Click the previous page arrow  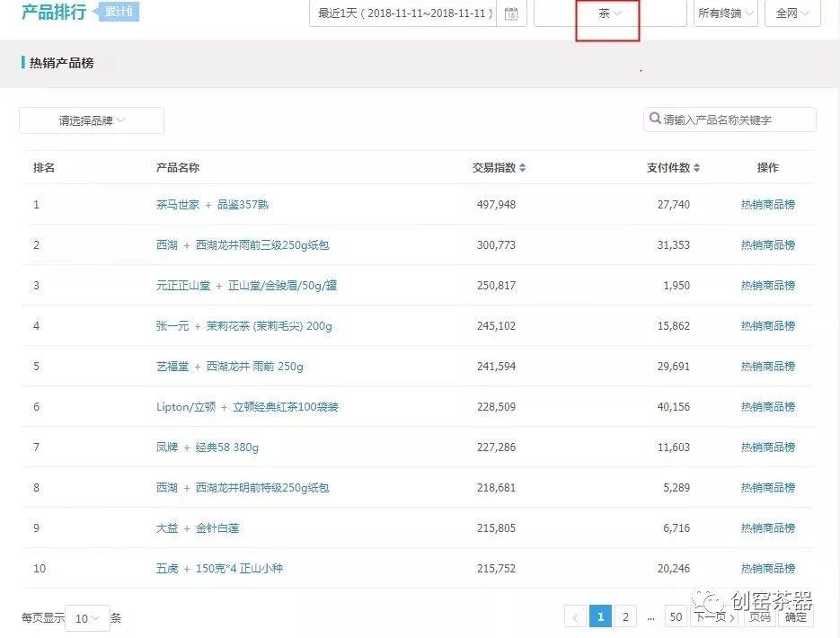coord(575,617)
